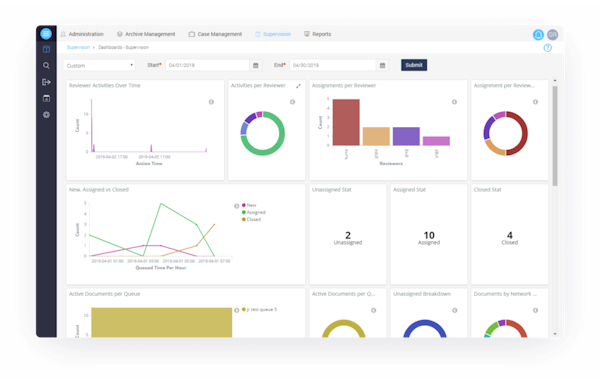Click the orange bar in Assignments per Reviewer

click(376, 136)
